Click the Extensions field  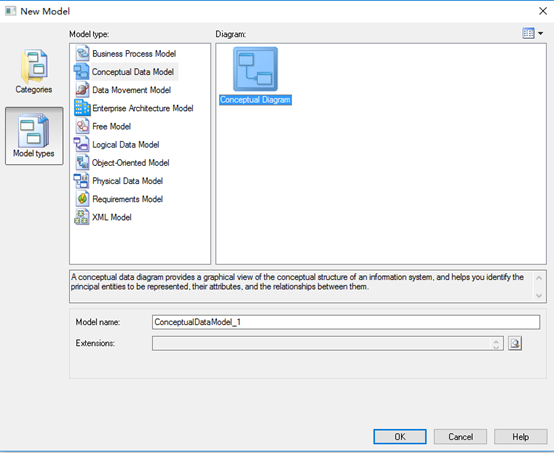tap(328, 343)
